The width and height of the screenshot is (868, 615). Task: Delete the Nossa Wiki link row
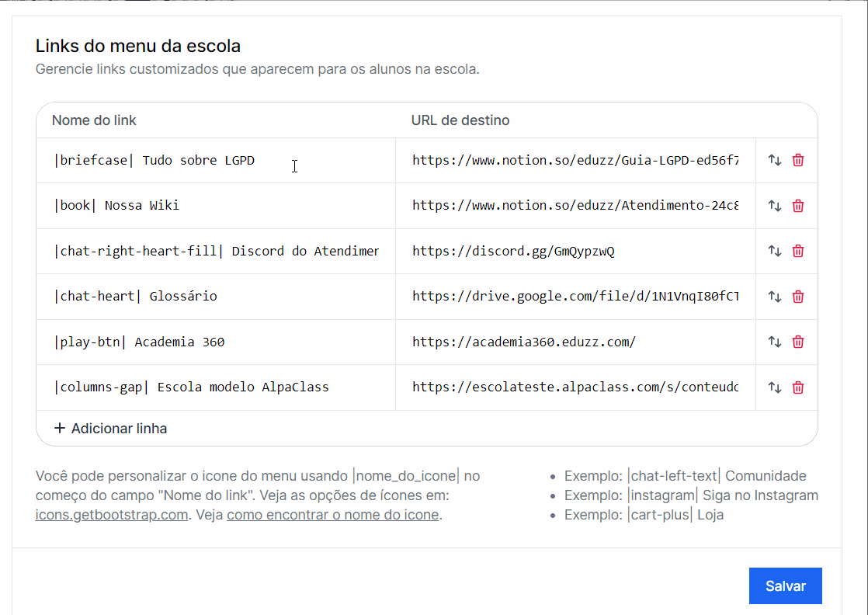coord(798,206)
